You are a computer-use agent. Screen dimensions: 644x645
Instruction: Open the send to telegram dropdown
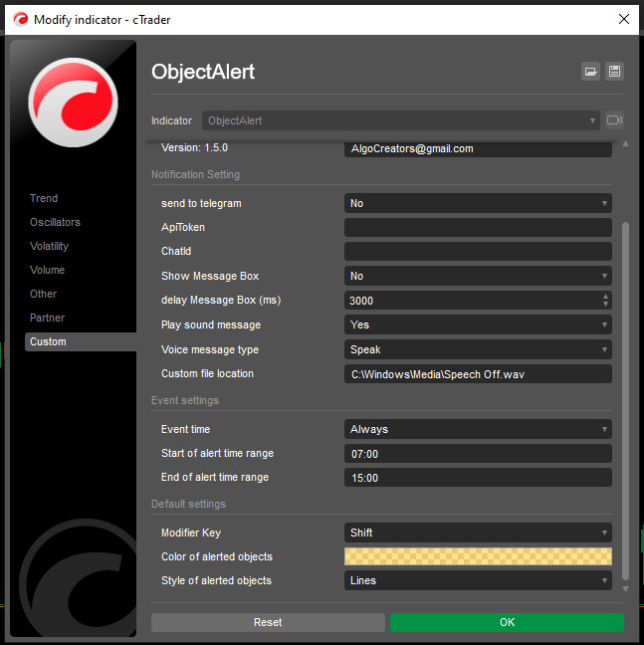(478, 203)
